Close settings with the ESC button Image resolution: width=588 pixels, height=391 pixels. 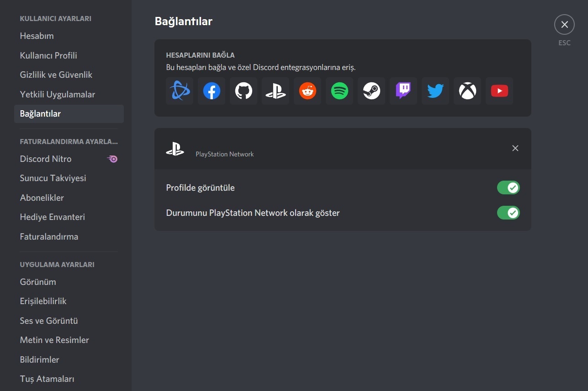[564, 25]
